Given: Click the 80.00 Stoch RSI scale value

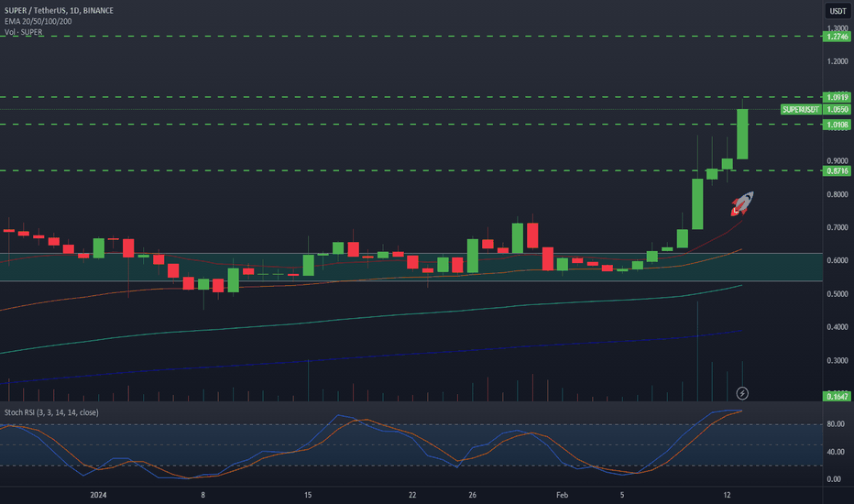Looking at the screenshot, I should coord(836,424).
